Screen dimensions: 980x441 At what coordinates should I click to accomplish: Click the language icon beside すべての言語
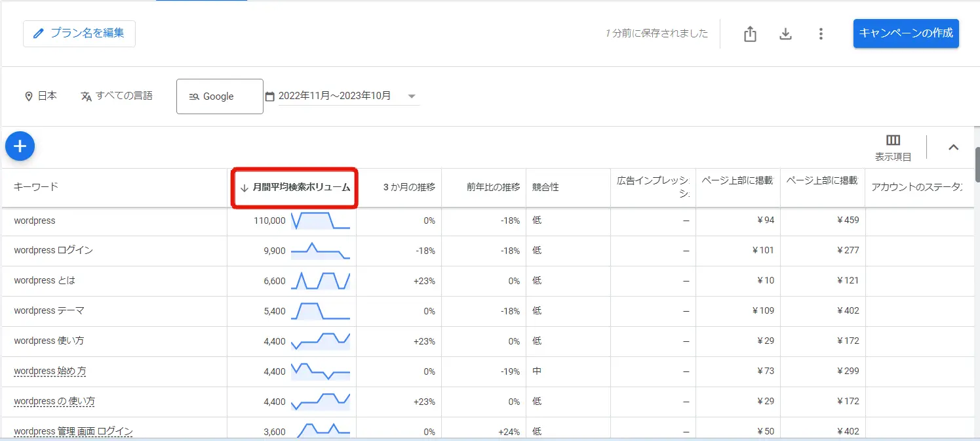[86, 95]
